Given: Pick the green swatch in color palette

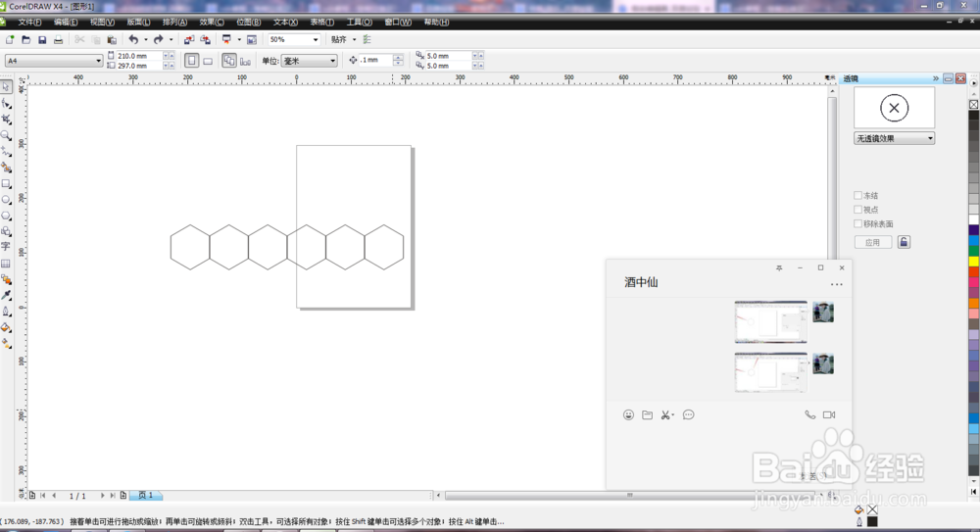Looking at the screenshot, I should pos(974,251).
